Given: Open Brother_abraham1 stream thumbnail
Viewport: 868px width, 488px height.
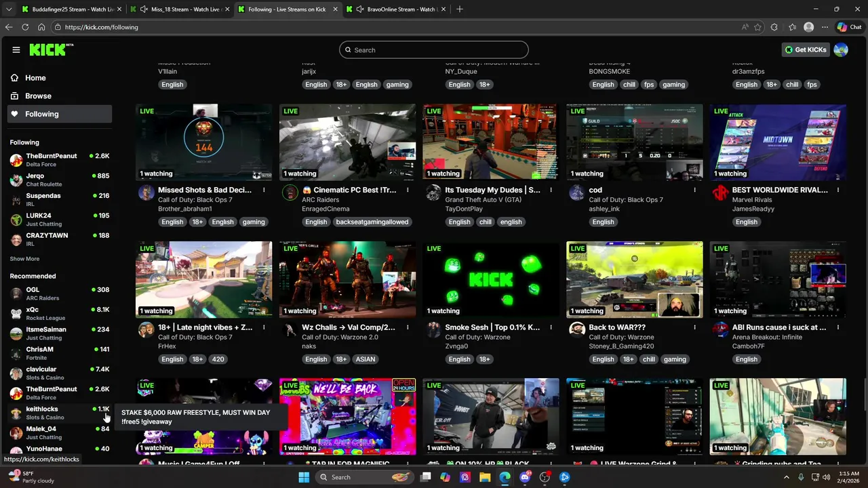Looking at the screenshot, I should coord(204,142).
